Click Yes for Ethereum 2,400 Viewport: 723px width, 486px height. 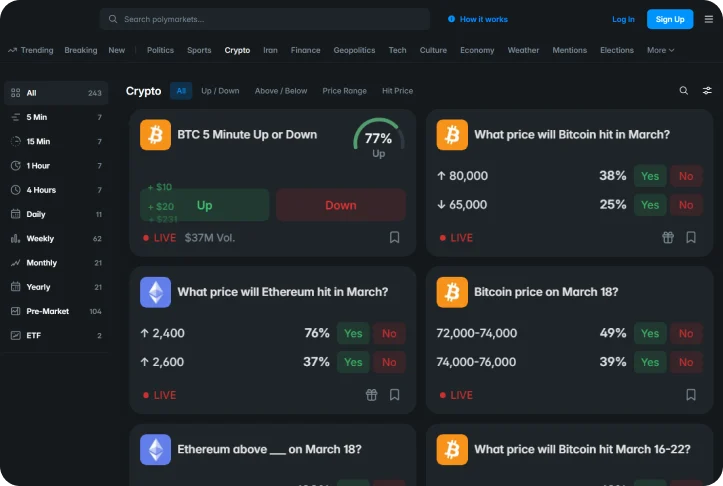353,333
